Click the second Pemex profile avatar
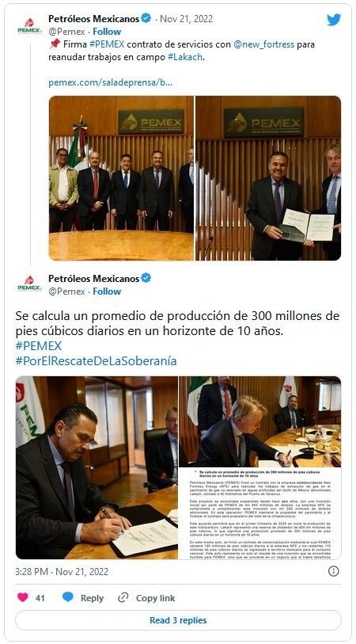Viewport: 356px width, 644px height. [29, 284]
